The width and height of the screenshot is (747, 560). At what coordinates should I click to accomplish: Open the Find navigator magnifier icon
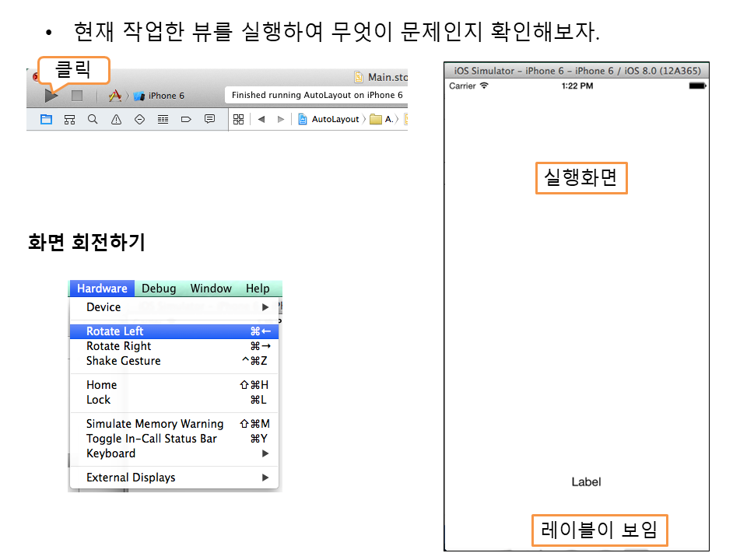tap(93, 119)
